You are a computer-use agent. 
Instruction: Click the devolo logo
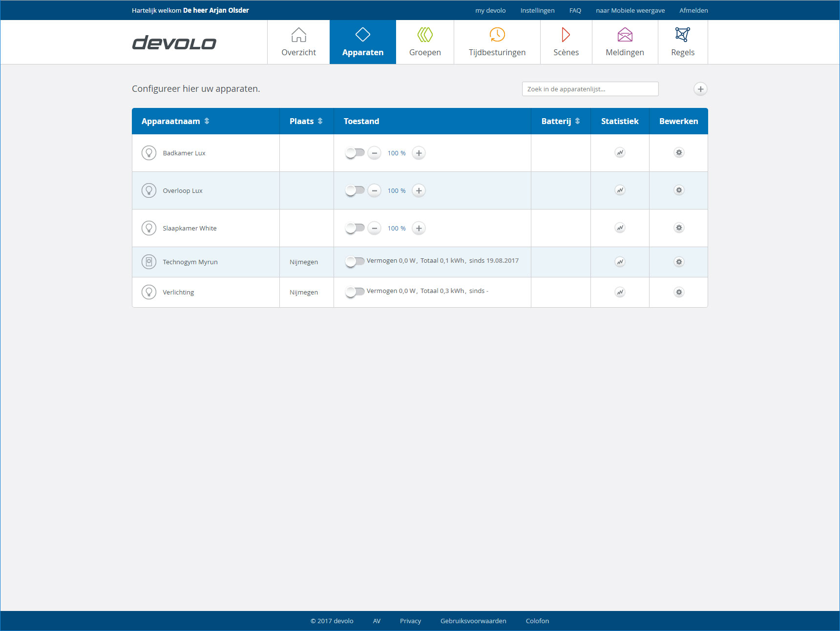point(174,43)
